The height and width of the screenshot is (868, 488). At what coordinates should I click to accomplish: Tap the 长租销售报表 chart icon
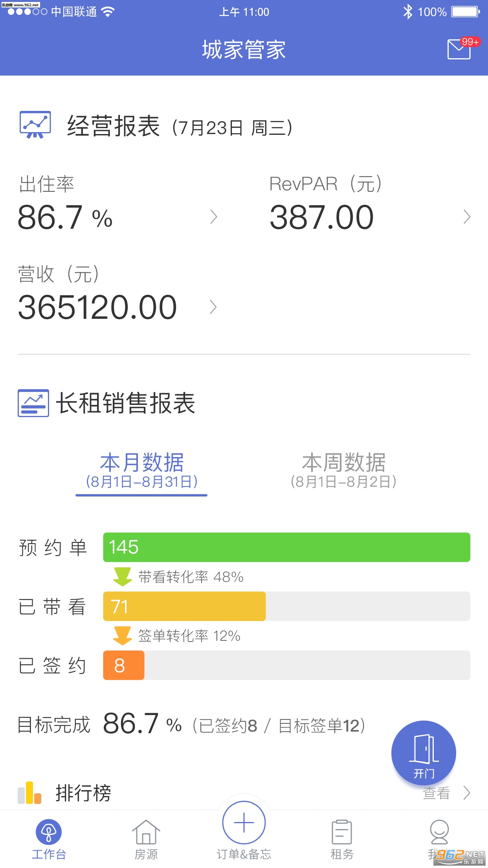(33, 403)
